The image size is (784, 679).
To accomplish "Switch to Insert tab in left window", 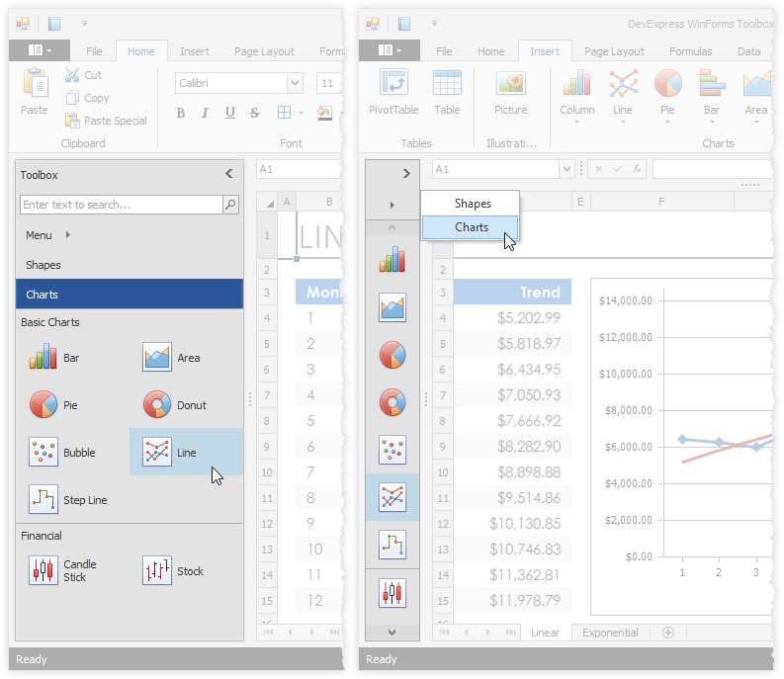I will (195, 51).
